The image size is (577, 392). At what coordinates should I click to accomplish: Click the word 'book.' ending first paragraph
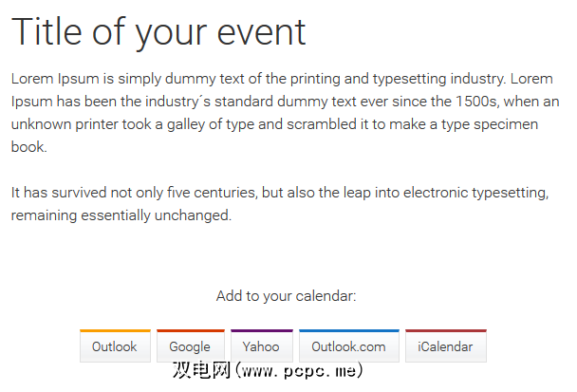point(28,147)
